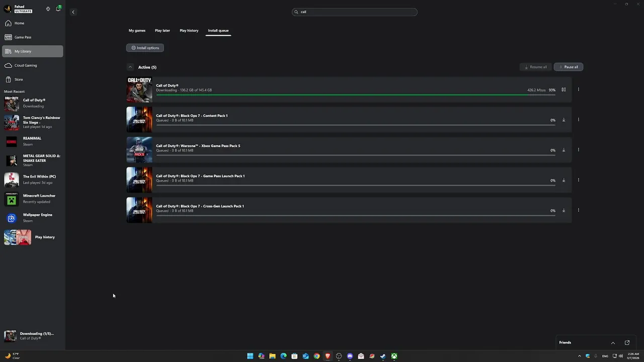Start download of Warzone Xbox Game Pass Pack 5
The image size is (644, 362).
[x=563, y=150]
